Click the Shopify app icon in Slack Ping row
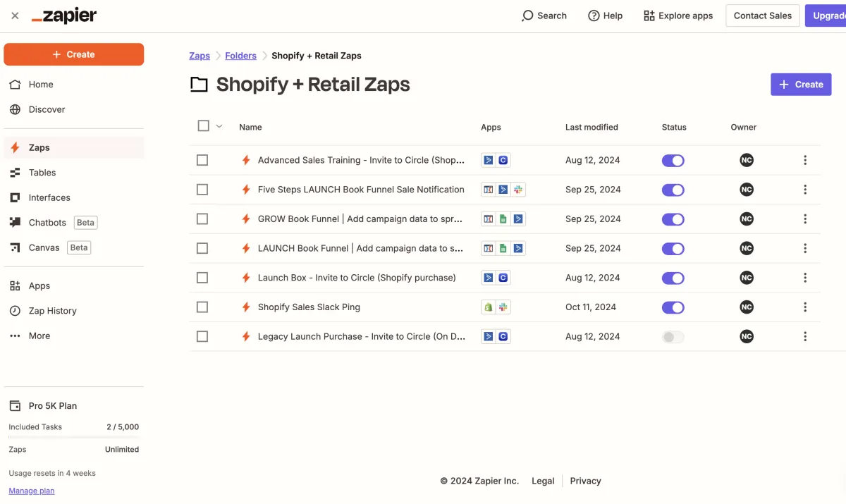The height and width of the screenshot is (504, 846). point(488,307)
